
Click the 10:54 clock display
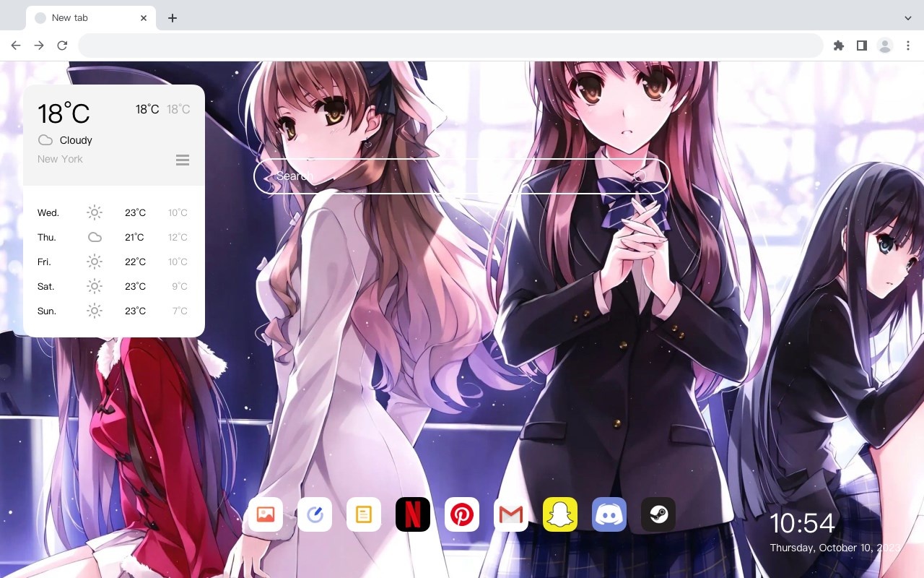802,523
